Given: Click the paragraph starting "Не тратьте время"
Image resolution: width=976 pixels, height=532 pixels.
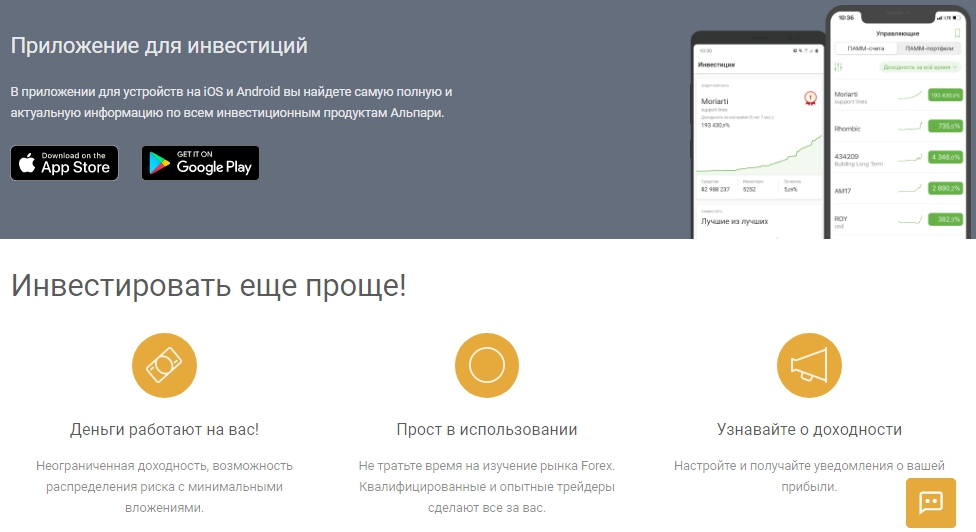Looking at the screenshot, I should tap(487, 487).
